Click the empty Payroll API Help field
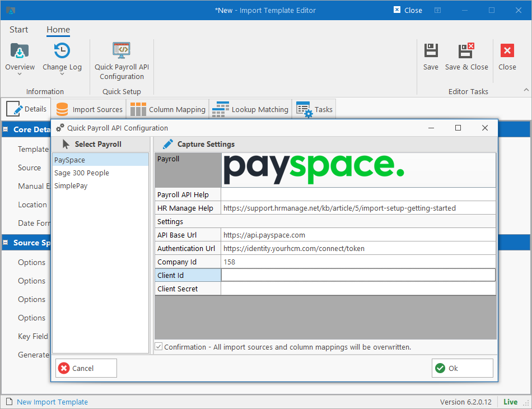 [x=358, y=194]
